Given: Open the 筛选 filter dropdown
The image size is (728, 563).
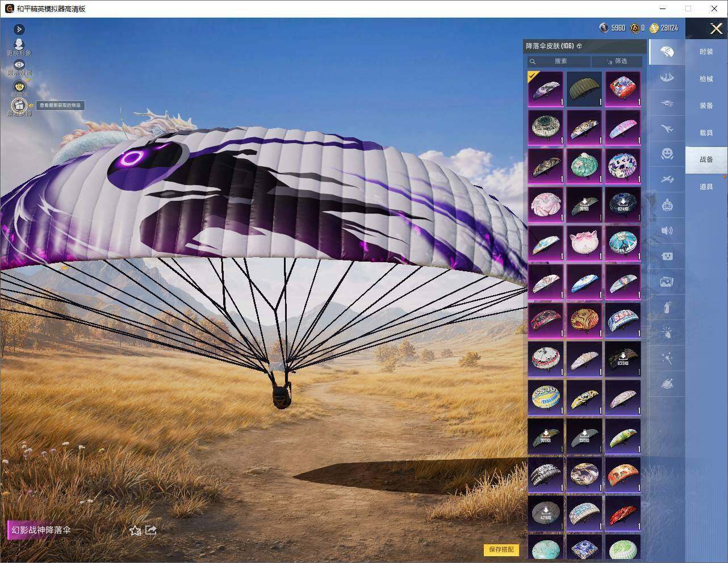Looking at the screenshot, I should click(x=617, y=61).
